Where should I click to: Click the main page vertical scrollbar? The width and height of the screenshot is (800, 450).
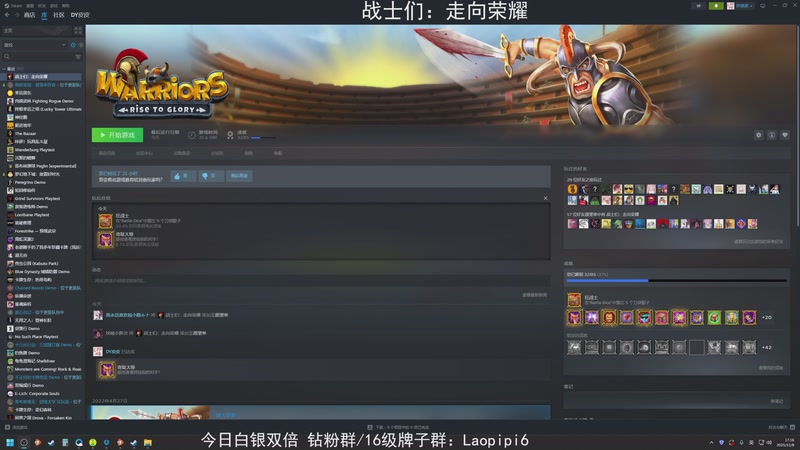pyautogui.click(x=797, y=125)
